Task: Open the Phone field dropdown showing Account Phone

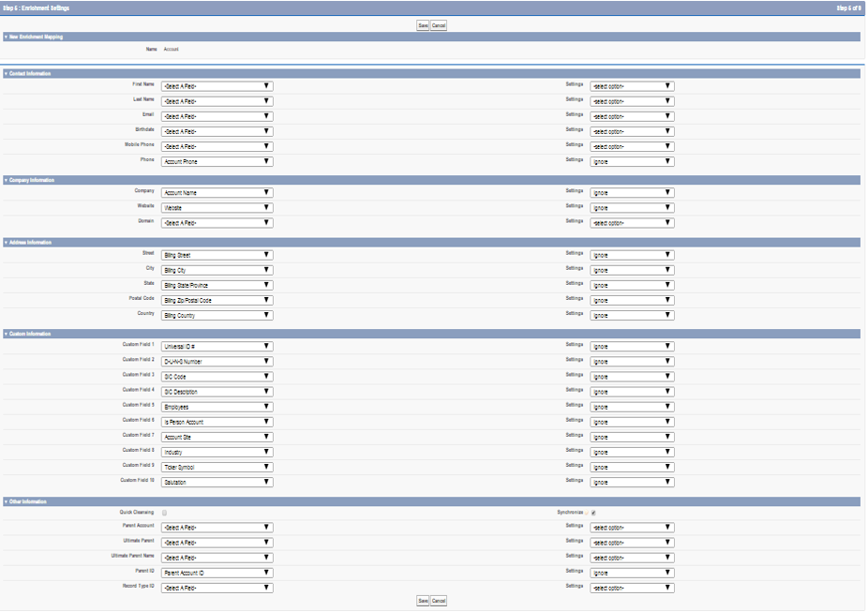Action: point(217,161)
